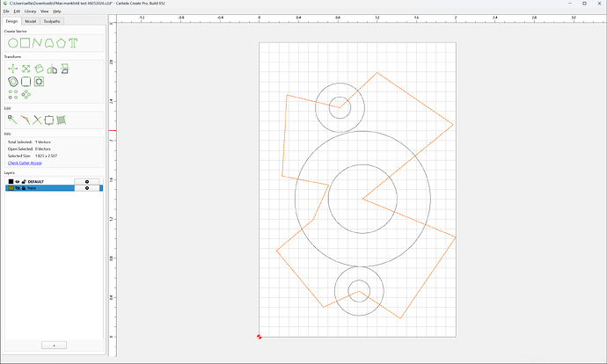Toggle the lock of DEFAULT layer

[x=24, y=181]
